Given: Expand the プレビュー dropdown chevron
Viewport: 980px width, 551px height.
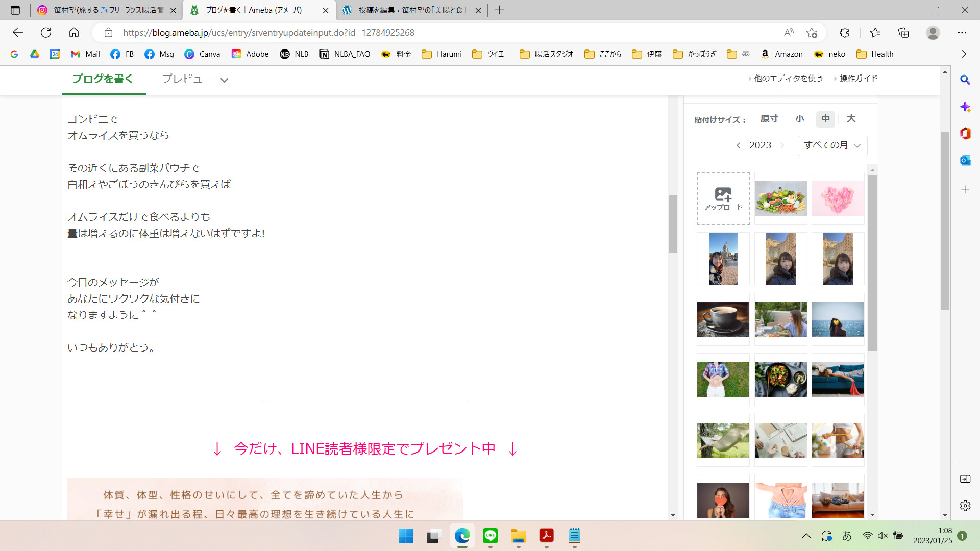Looking at the screenshot, I should (x=224, y=80).
